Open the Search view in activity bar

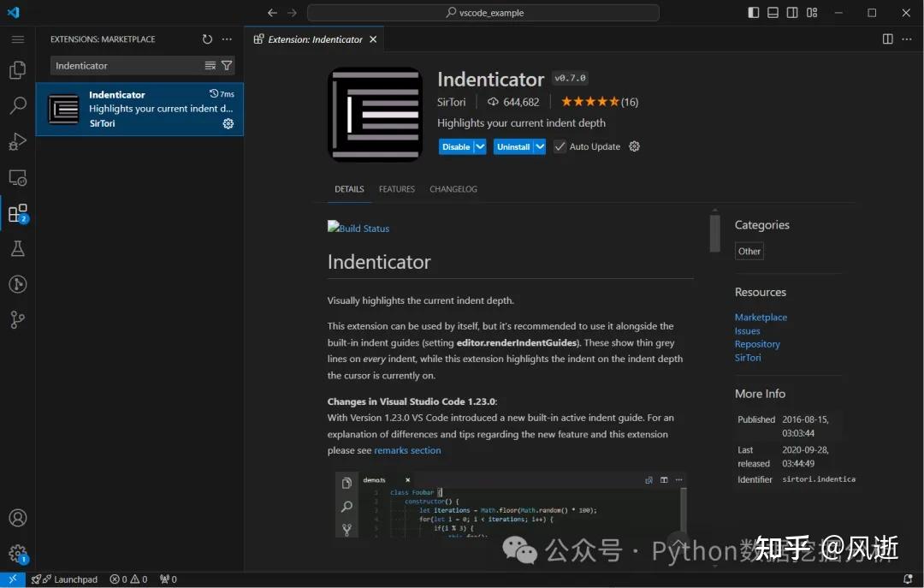[x=17, y=106]
